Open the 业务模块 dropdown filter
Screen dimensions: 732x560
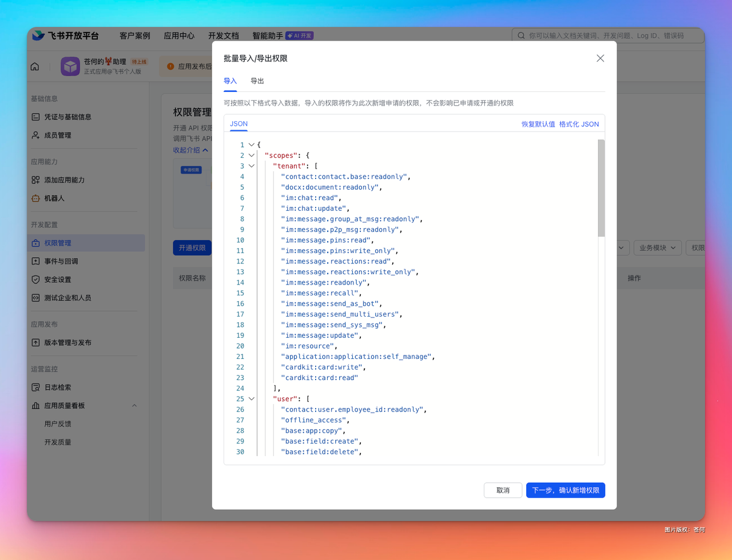click(658, 247)
